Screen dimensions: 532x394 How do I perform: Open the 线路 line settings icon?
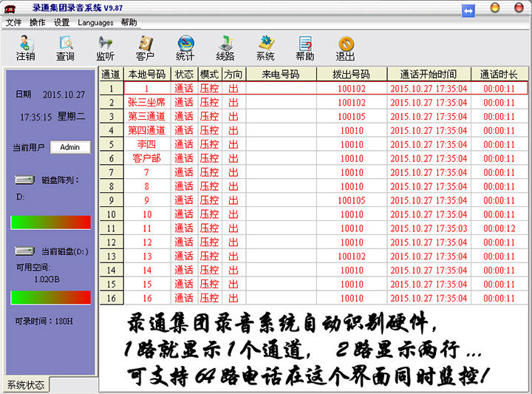225,48
